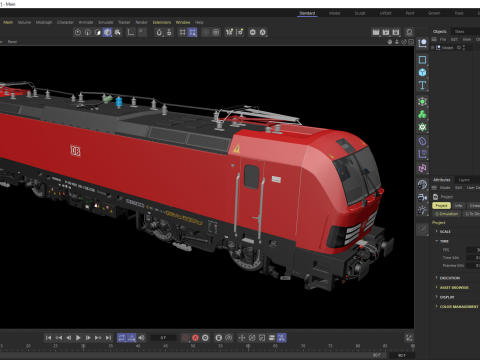Open Edit Render Settings clapperboard
480x360 pixels.
[x=396, y=32]
